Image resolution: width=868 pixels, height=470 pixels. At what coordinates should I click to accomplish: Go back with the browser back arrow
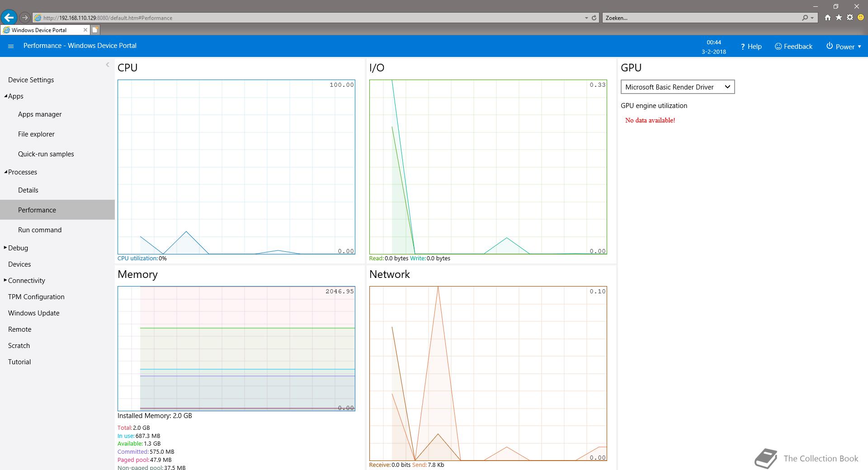pos(9,18)
